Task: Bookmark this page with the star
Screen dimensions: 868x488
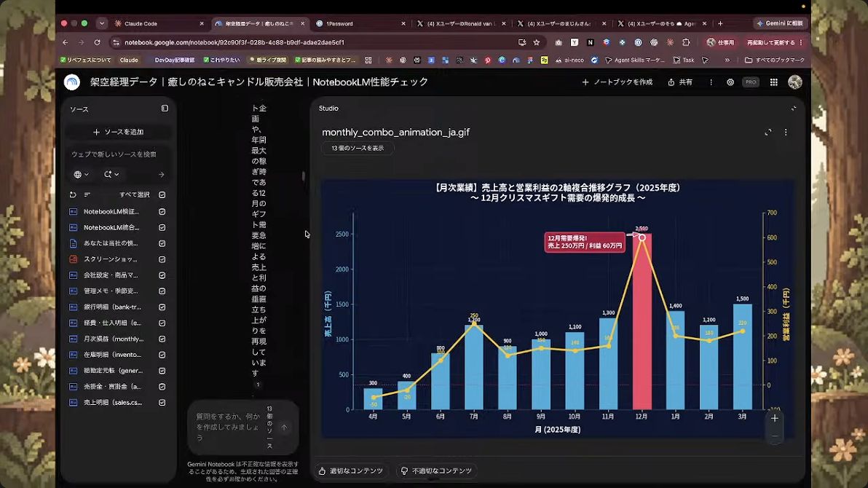Action: 537,42
